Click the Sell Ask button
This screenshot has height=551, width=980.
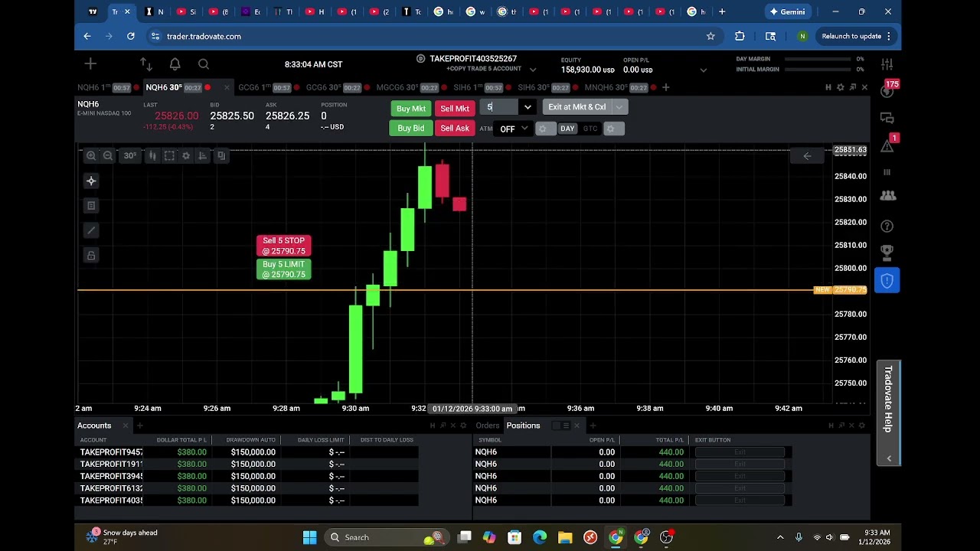pos(455,129)
